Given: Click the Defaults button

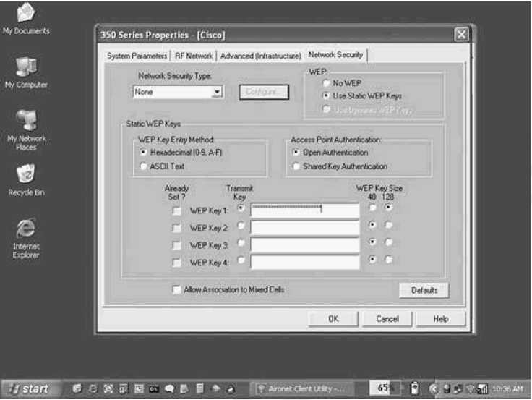Looking at the screenshot, I should pyautogui.click(x=424, y=290).
